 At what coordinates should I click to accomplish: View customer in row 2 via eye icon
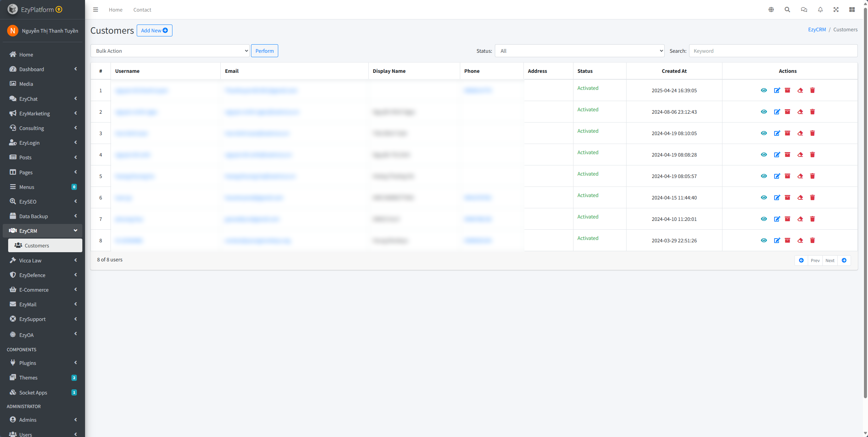point(764,112)
